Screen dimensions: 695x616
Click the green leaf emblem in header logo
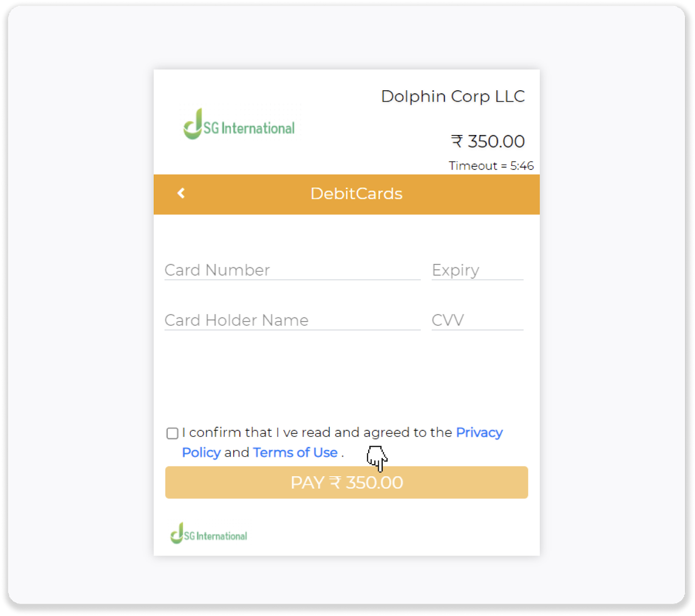(x=193, y=124)
